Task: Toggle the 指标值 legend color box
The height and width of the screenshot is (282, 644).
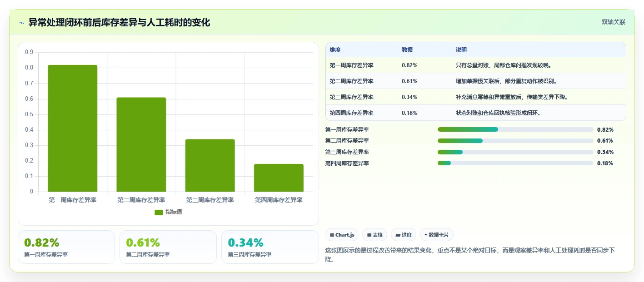Action: [159, 212]
